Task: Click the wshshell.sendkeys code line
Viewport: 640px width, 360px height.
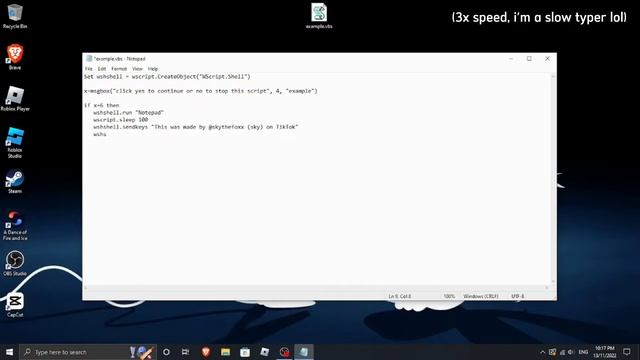Action: click(x=196, y=127)
